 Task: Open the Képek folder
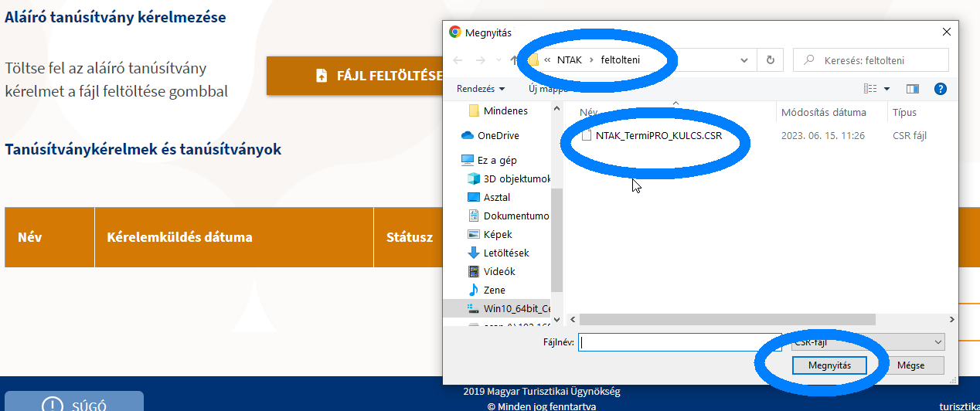tap(498, 234)
